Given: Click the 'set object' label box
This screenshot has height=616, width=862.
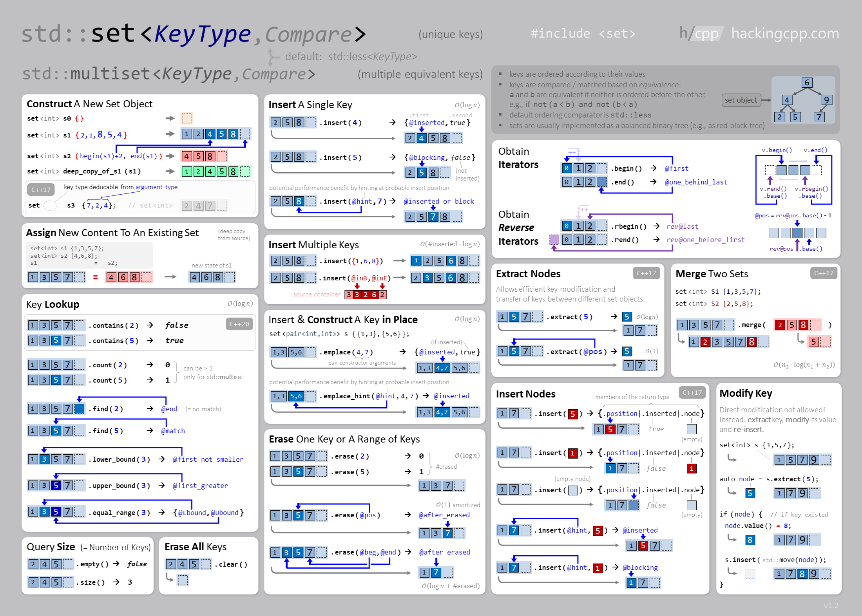Looking at the screenshot, I should coord(741,100).
